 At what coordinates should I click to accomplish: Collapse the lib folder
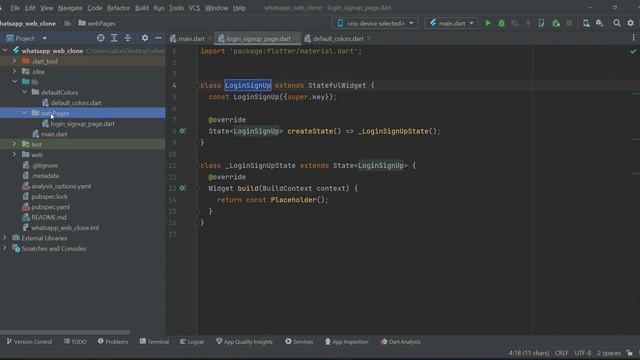14,82
